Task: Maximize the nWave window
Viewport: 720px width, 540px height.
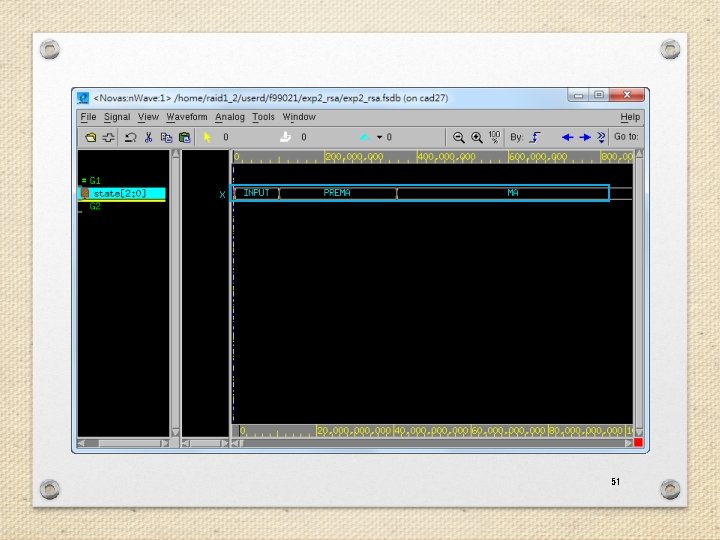Action: click(x=599, y=95)
